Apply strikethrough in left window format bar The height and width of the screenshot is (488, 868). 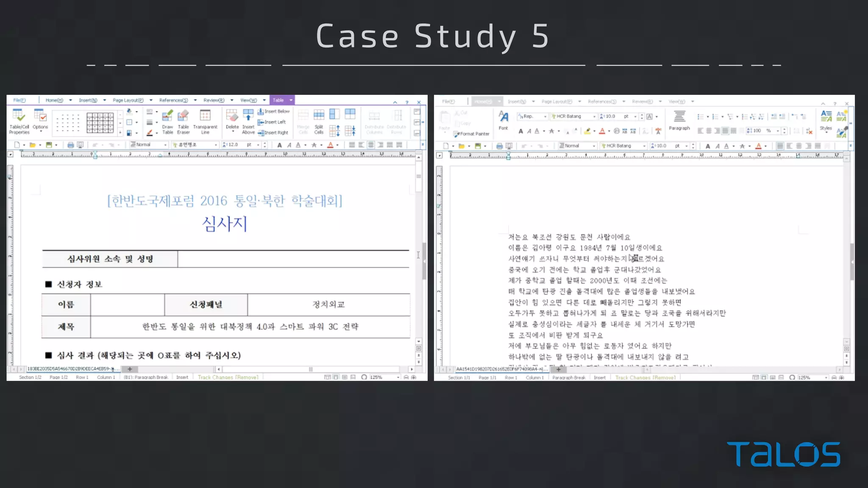coord(314,145)
